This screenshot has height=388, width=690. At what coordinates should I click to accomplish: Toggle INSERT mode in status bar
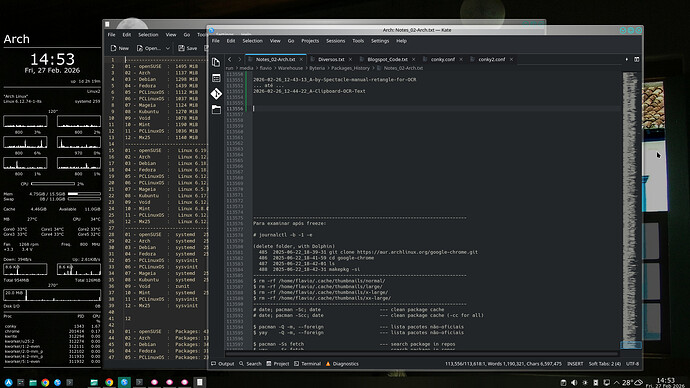coord(575,364)
